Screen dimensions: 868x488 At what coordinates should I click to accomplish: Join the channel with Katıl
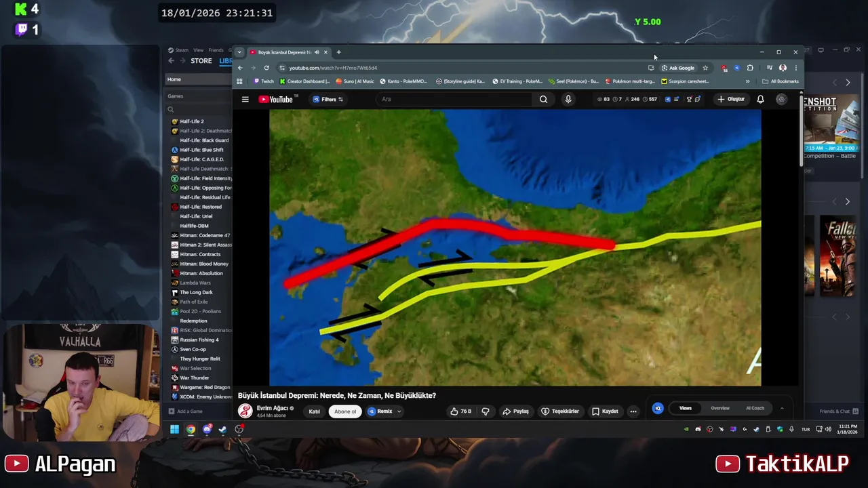pyautogui.click(x=315, y=411)
